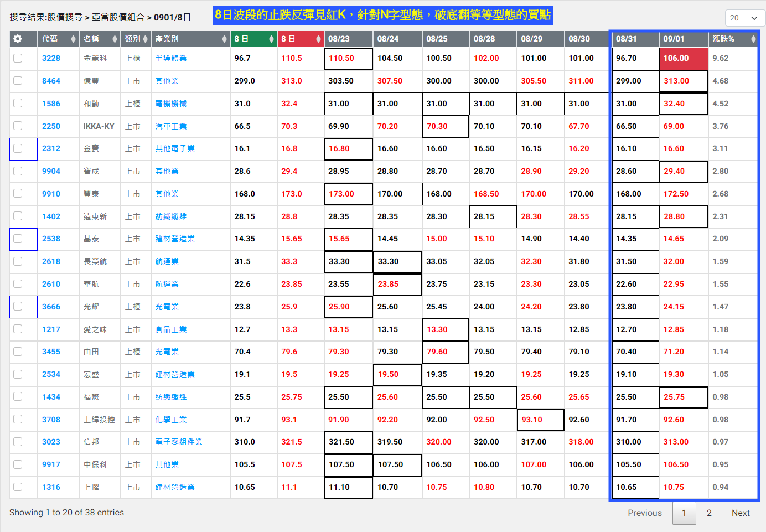
Task: Tick the checkbox for row 9904
Action: [18, 171]
